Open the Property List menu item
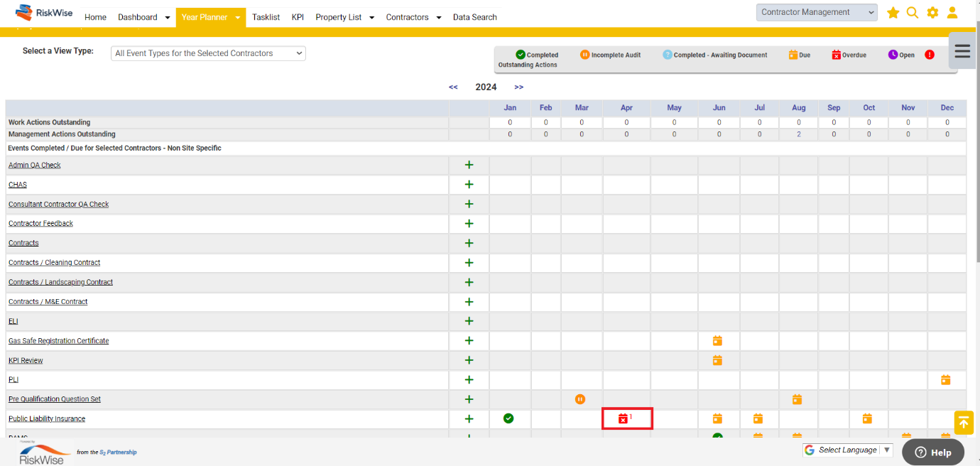Viewport: 980px width, 466px height. (339, 17)
